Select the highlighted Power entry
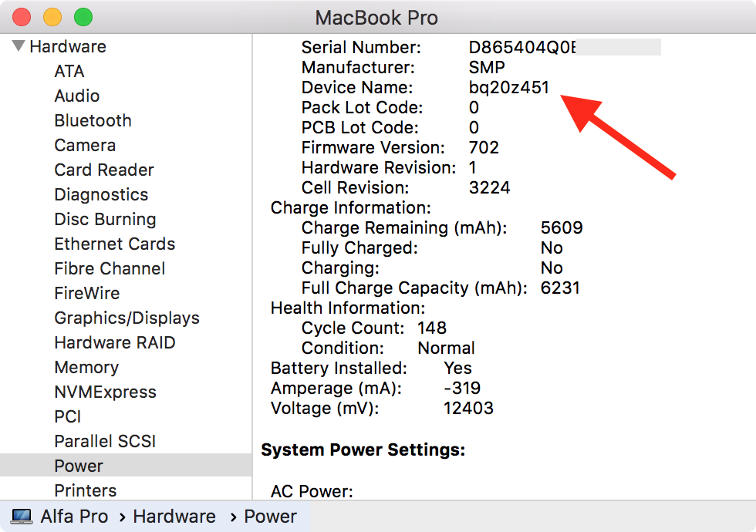The height and width of the screenshot is (532, 756). point(126,466)
